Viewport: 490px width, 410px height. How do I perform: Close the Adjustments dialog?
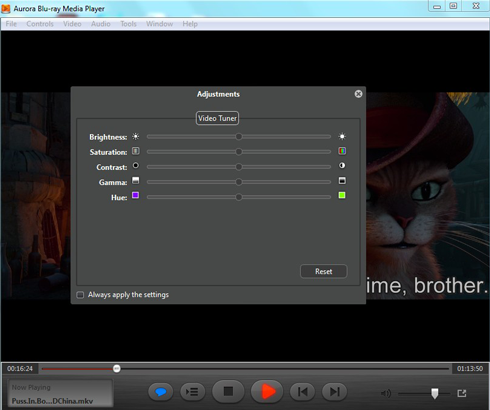(358, 94)
